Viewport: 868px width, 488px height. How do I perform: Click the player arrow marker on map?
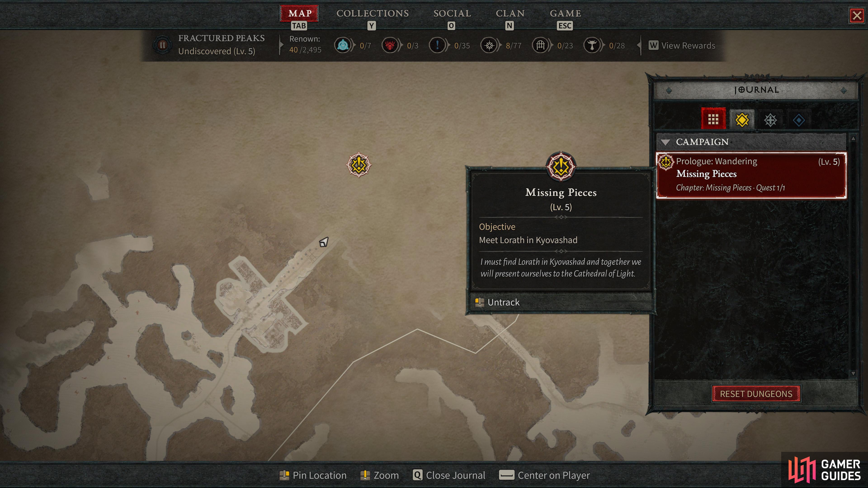click(x=323, y=242)
